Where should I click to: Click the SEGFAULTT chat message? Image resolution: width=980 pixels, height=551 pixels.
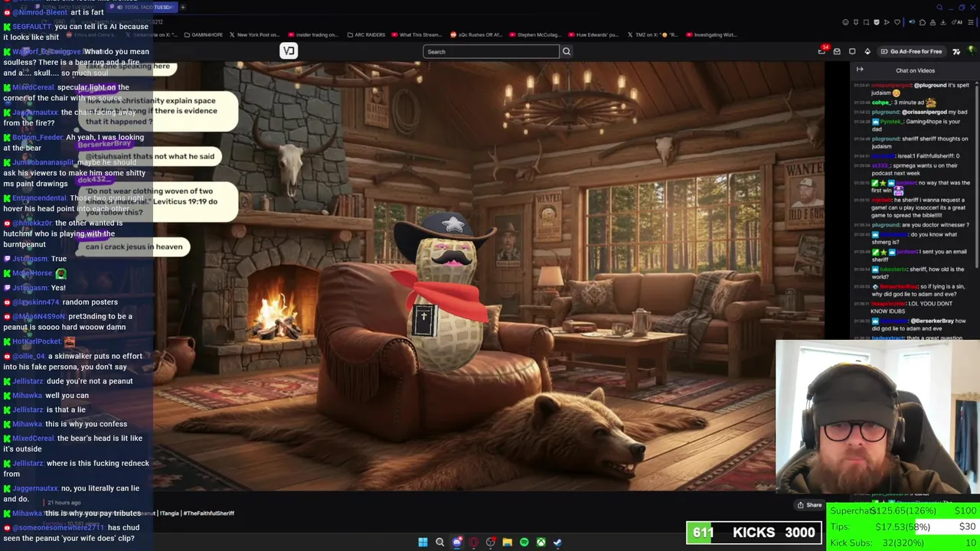coord(77,32)
